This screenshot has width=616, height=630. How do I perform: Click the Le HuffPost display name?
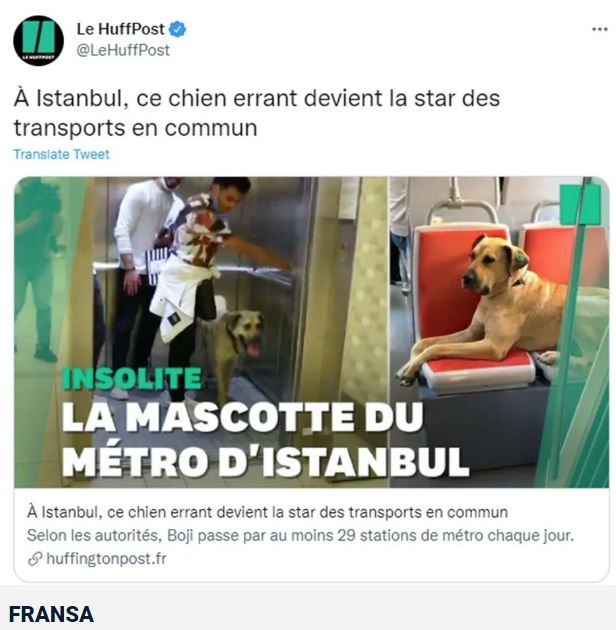(121, 29)
